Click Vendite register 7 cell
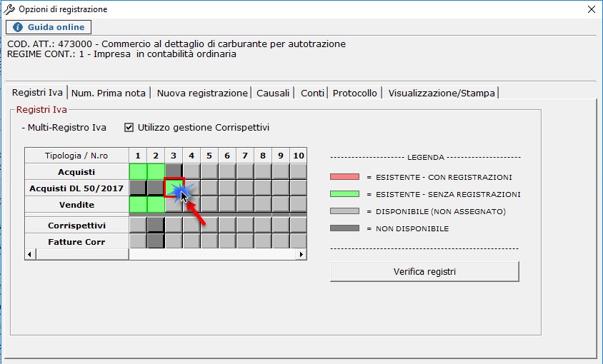This screenshot has width=603, height=364. (x=245, y=205)
